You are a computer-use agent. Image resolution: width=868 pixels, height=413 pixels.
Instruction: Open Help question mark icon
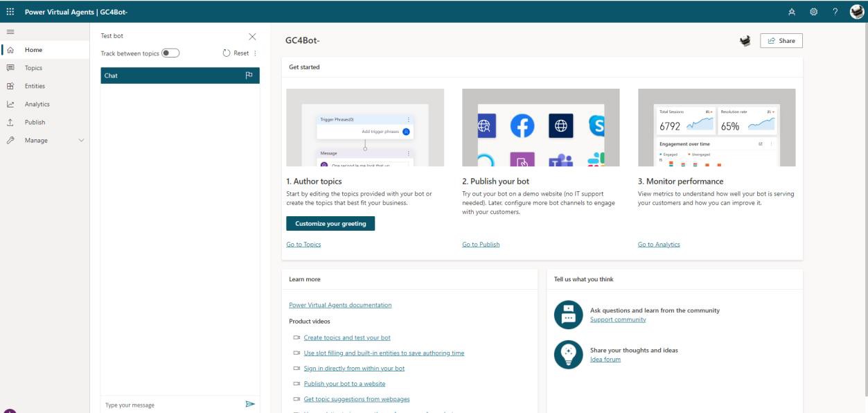click(835, 11)
